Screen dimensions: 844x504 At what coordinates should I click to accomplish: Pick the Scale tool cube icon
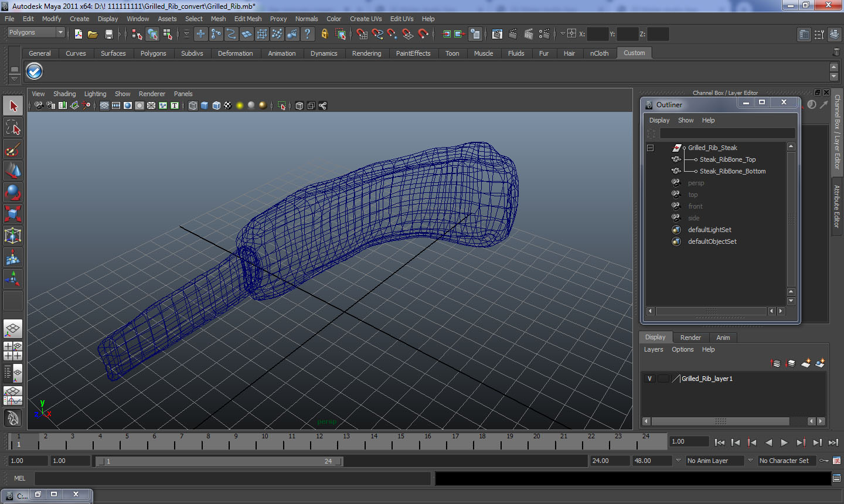[13, 214]
